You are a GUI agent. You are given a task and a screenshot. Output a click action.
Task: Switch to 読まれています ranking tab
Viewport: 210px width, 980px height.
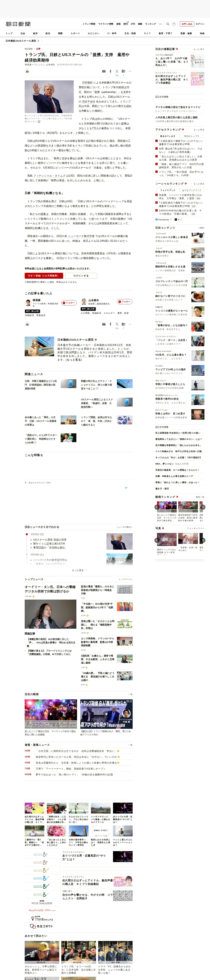point(168,136)
